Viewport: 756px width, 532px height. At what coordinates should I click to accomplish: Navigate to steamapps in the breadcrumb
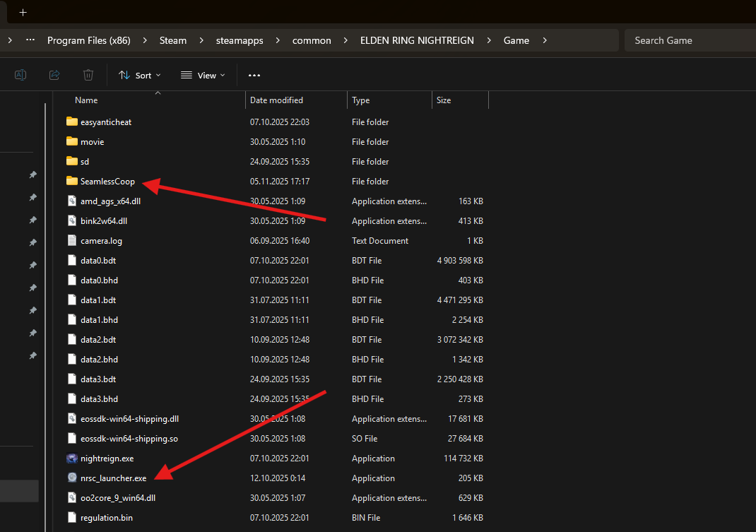click(240, 40)
